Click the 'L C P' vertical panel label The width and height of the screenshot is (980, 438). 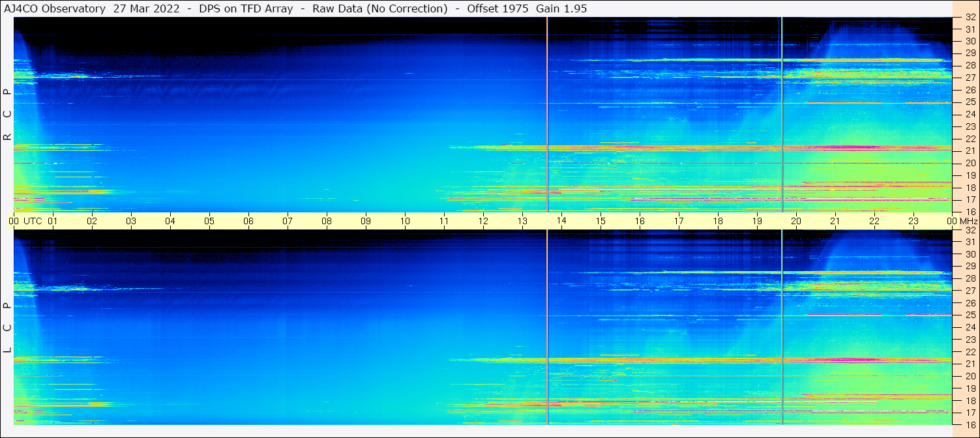8,328
